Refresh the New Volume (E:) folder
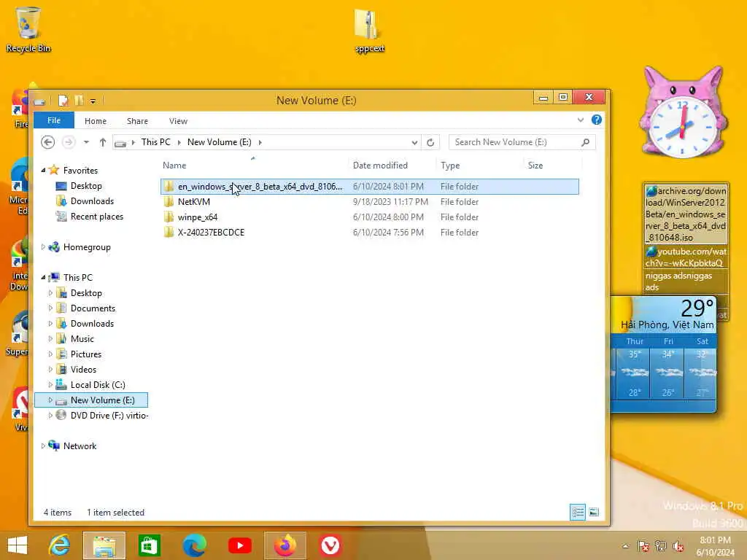The height and width of the screenshot is (560, 747). pyautogui.click(x=430, y=142)
